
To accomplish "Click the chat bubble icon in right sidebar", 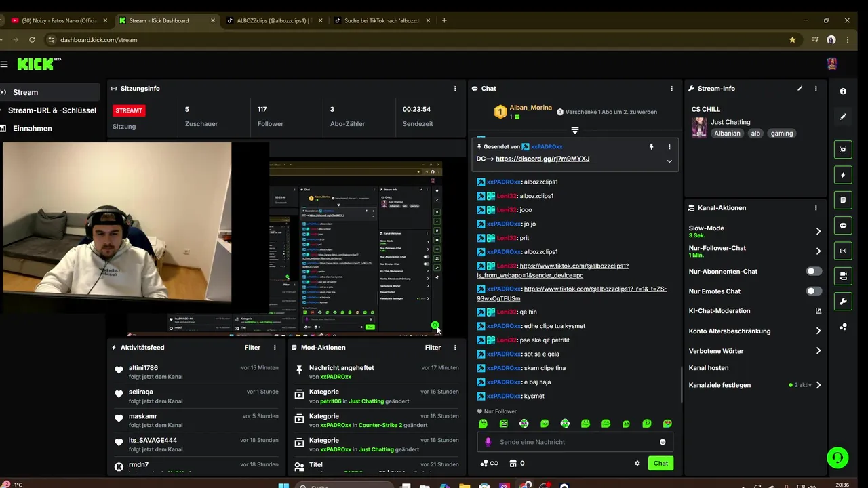I will [x=843, y=226].
